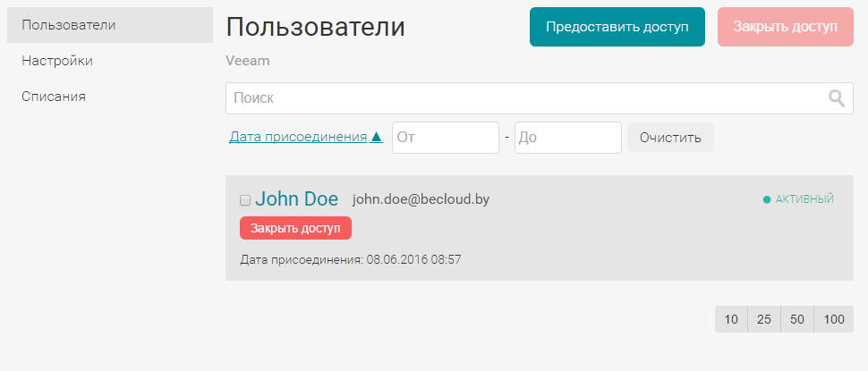This screenshot has width=868, height=371.
Task: Click the magnifier search icon
Action: pos(837,98)
